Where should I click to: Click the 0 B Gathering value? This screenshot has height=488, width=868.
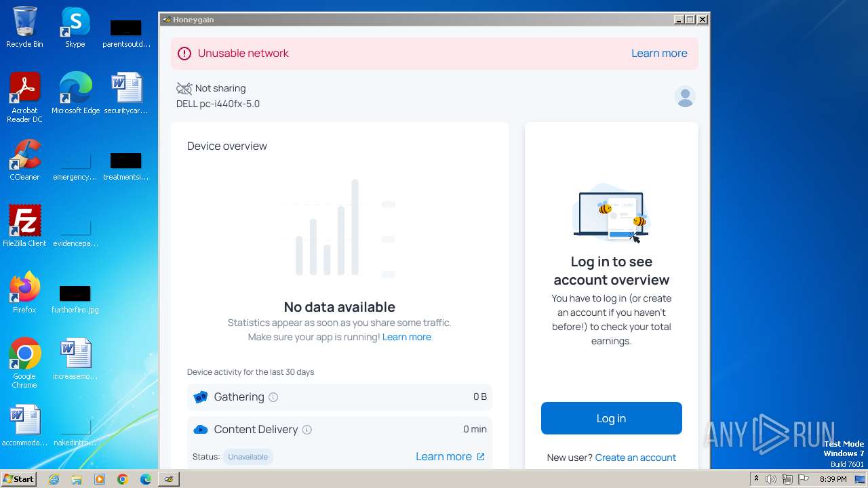click(480, 397)
